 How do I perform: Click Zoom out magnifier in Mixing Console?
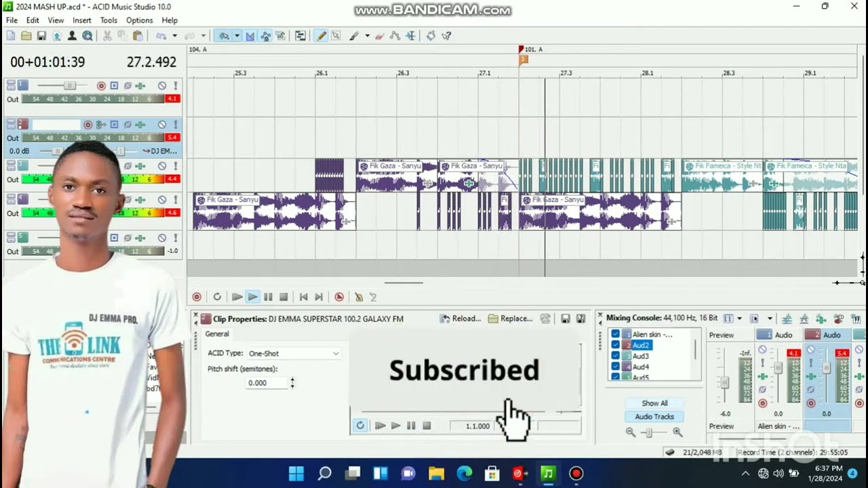[630, 432]
